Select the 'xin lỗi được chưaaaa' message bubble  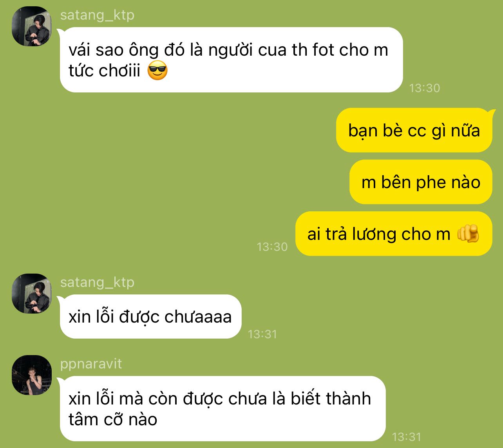point(150,317)
